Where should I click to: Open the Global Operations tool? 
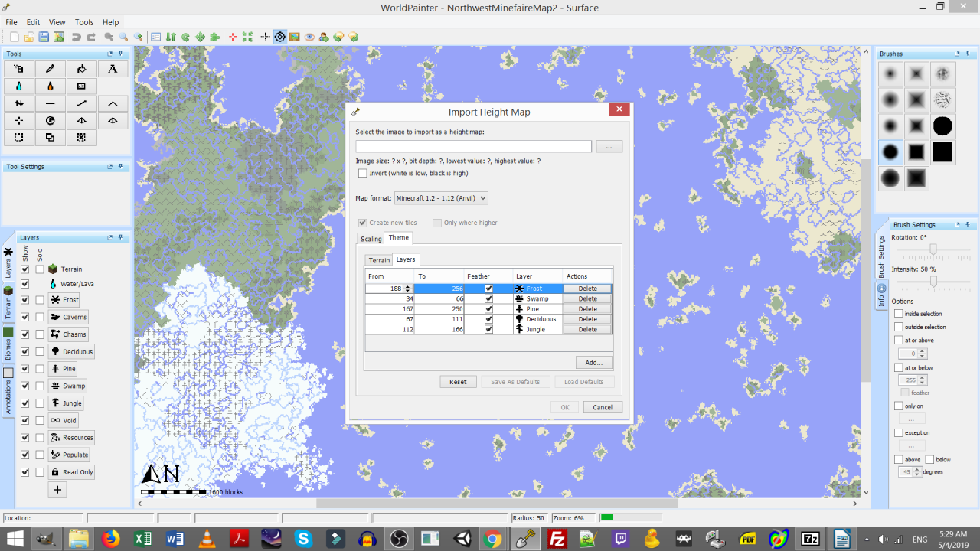click(51, 121)
